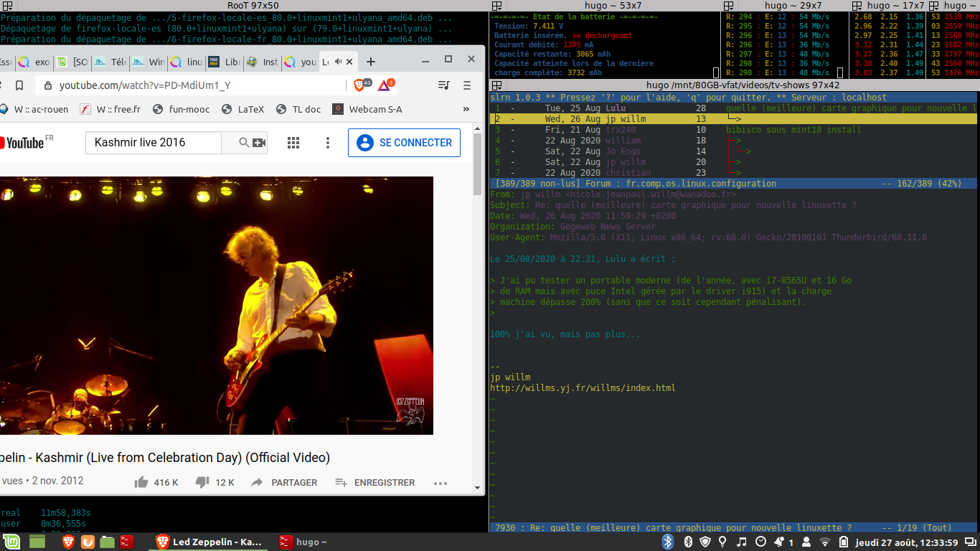Select the 'Tue, 25 Aug Lulu' slrn row
The width and height of the screenshot is (980, 551).
[x=733, y=108]
